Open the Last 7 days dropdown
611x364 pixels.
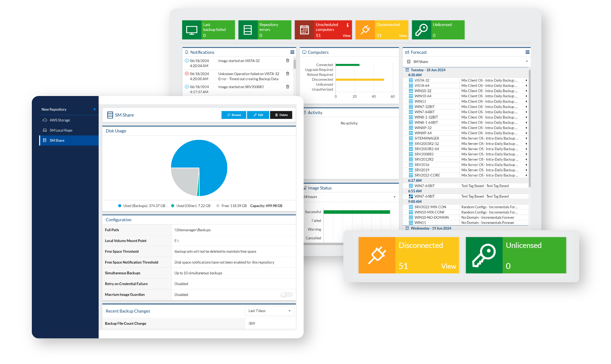(269, 311)
